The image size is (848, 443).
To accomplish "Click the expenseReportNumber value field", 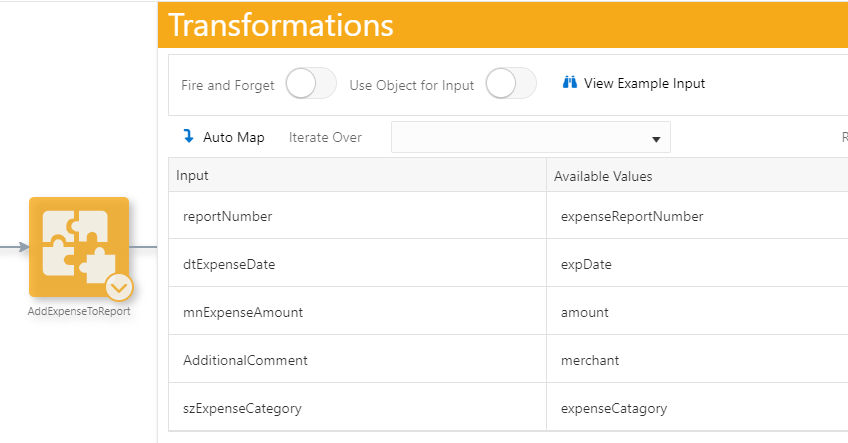I will click(632, 216).
